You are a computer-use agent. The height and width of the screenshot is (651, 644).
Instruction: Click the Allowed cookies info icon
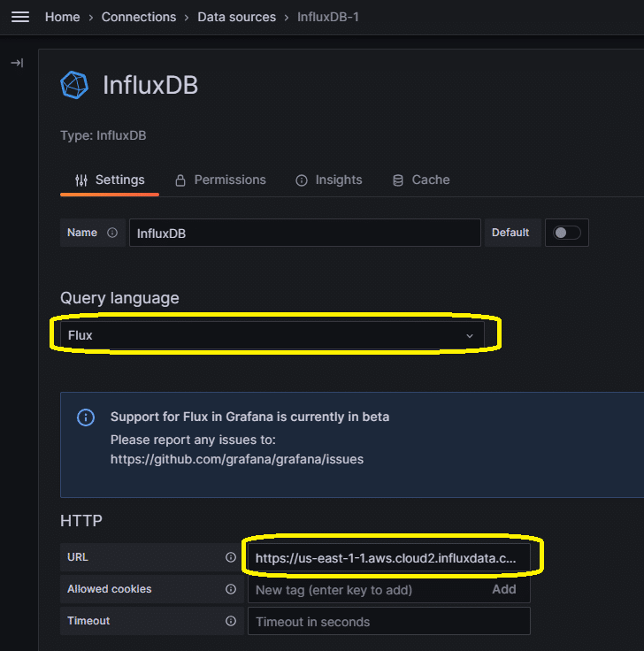pyautogui.click(x=231, y=589)
